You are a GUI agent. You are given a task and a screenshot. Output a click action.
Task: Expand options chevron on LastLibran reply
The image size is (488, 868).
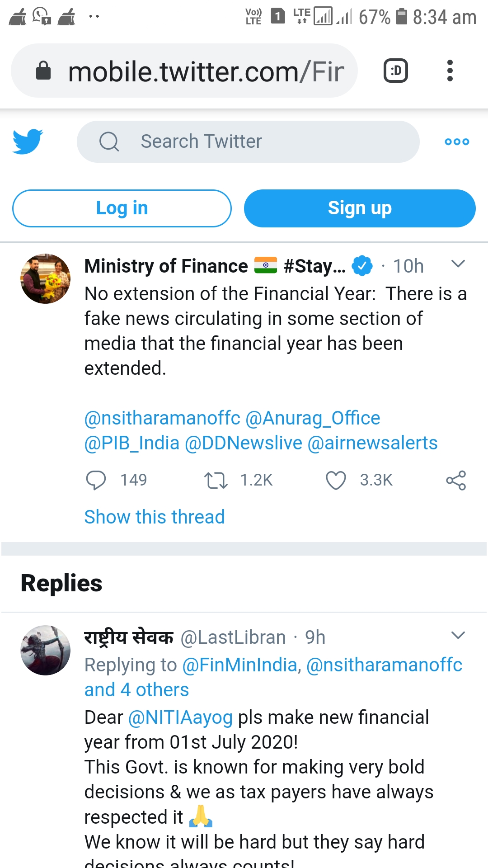click(x=458, y=636)
